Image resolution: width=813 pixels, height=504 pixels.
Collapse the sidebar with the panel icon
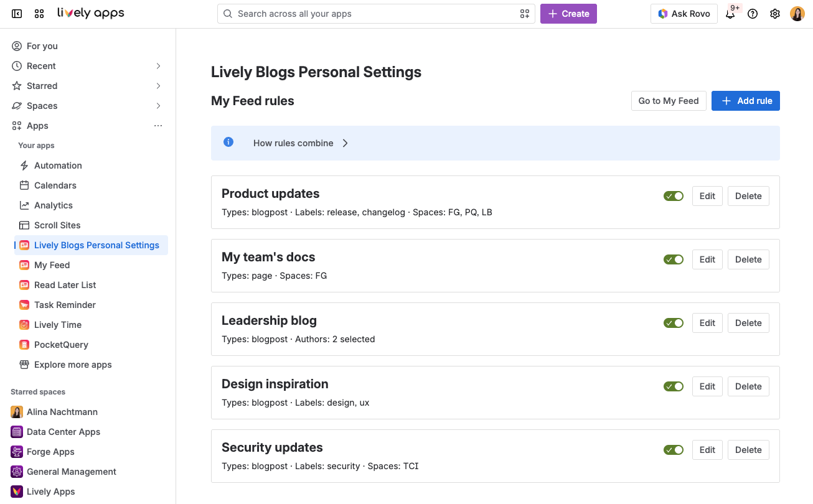coord(17,14)
